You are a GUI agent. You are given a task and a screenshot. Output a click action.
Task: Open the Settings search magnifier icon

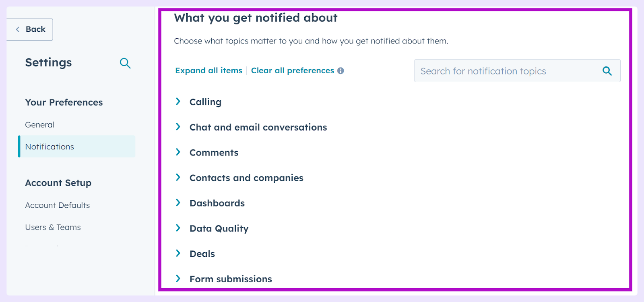click(x=125, y=63)
